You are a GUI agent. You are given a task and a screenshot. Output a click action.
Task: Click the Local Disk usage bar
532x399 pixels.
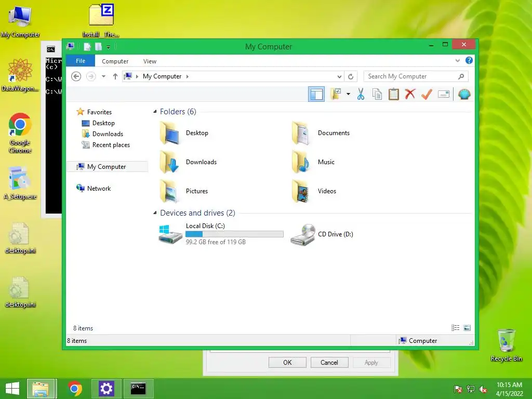[x=234, y=234]
